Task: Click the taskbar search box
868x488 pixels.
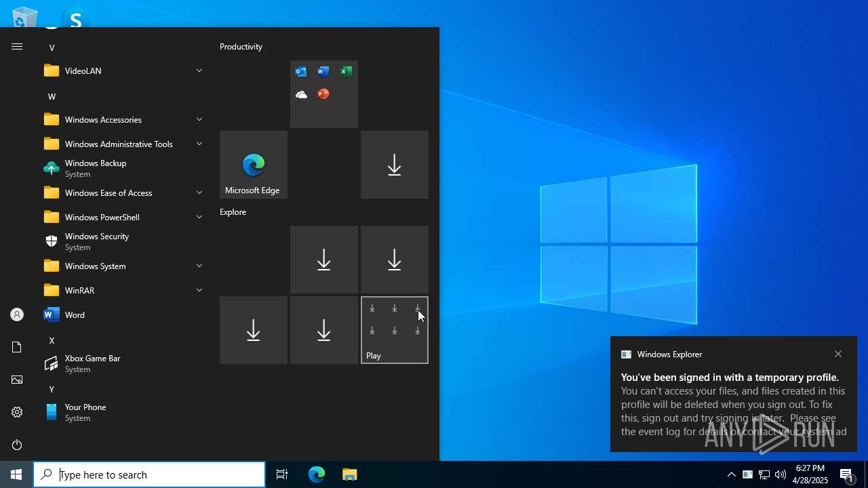Action: click(149, 474)
